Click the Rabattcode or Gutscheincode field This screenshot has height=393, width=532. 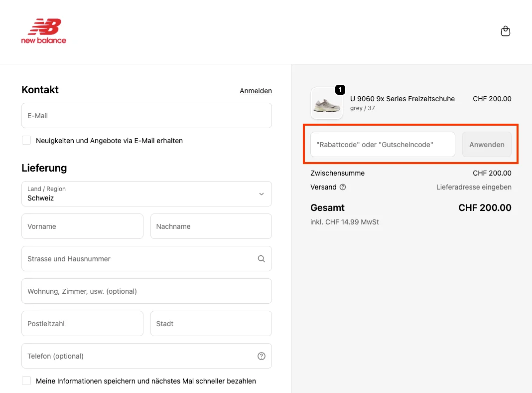(382, 145)
